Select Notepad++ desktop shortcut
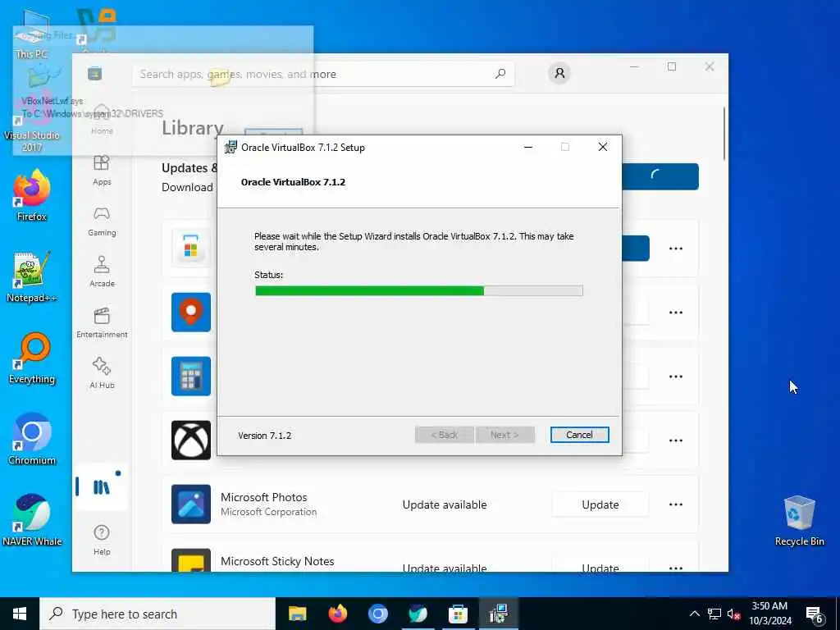 coord(32,277)
